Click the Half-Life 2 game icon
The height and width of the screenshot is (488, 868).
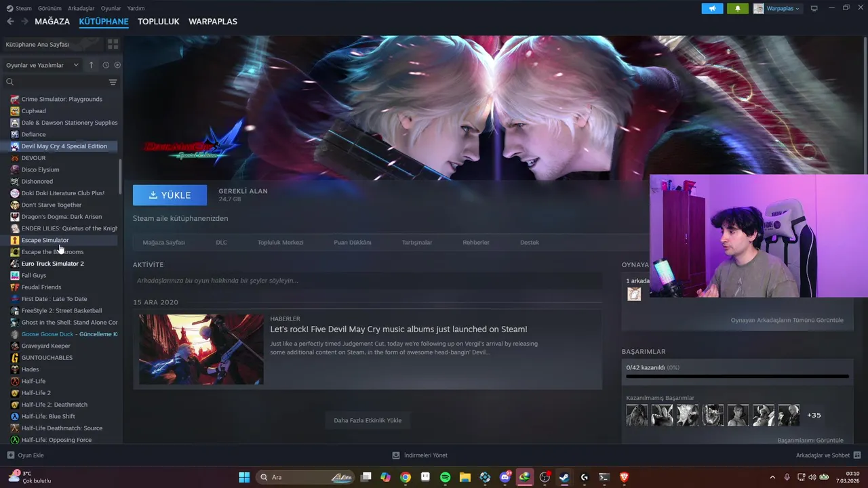click(15, 393)
